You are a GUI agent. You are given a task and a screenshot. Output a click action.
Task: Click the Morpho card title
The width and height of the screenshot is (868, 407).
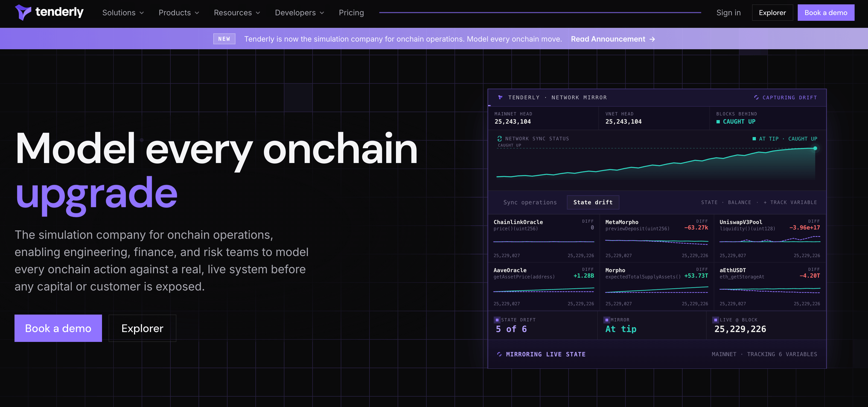pos(615,270)
